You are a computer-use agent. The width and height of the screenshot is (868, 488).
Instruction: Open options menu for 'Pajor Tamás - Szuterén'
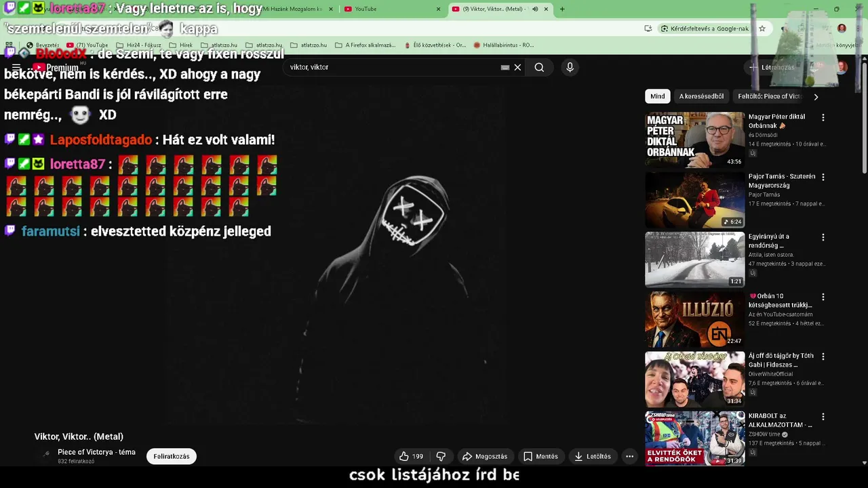coord(823,177)
